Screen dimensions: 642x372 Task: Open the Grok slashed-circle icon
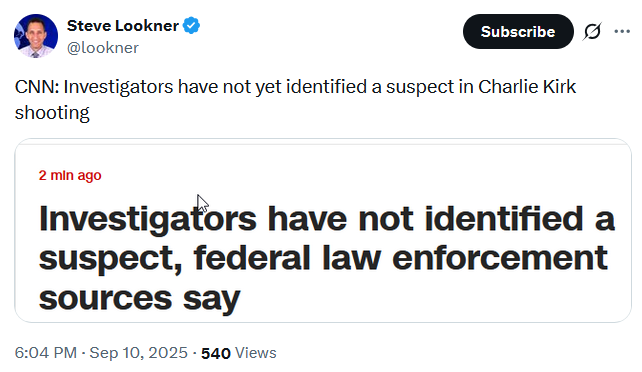[592, 32]
